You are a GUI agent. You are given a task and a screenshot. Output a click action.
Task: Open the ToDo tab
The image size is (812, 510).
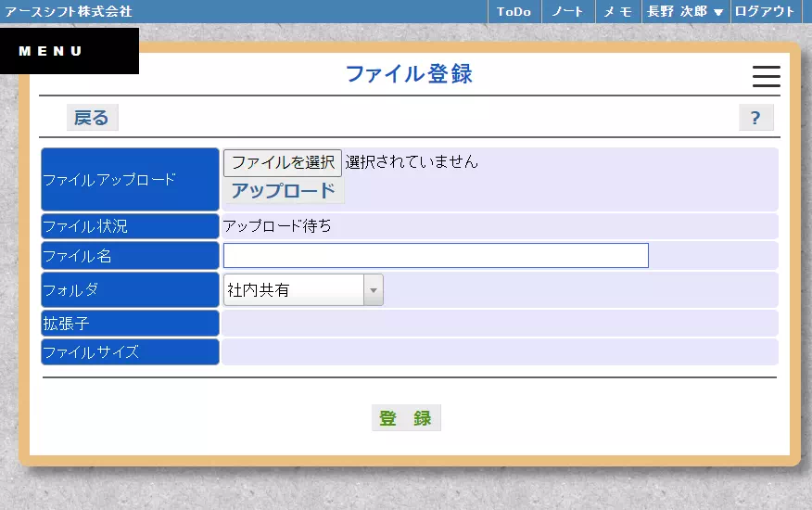pyautogui.click(x=514, y=11)
